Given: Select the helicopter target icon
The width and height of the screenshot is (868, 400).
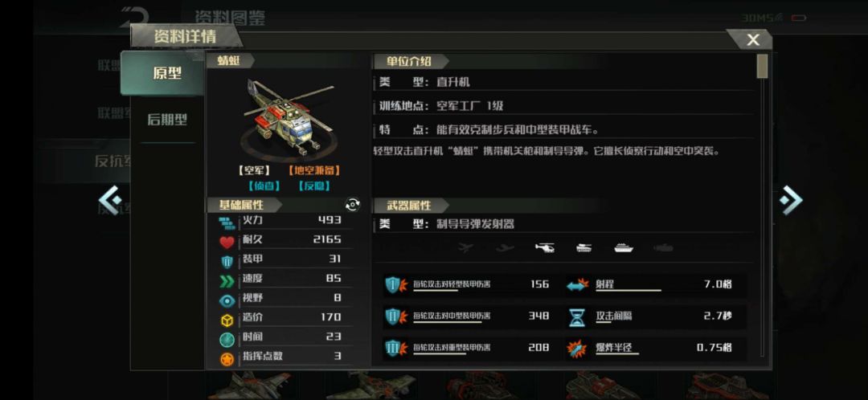Looking at the screenshot, I should click(x=545, y=248).
